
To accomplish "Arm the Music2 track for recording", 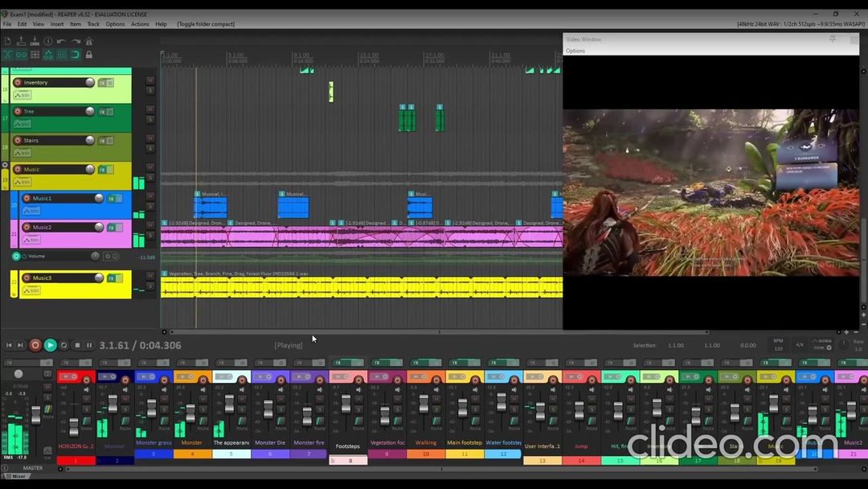I will pyautogui.click(x=27, y=227).
